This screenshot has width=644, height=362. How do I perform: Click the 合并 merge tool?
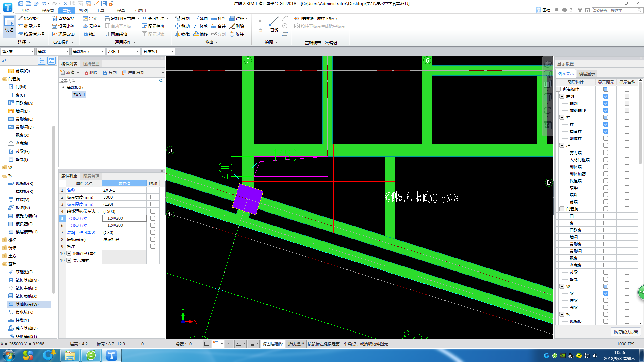[218, 26]
